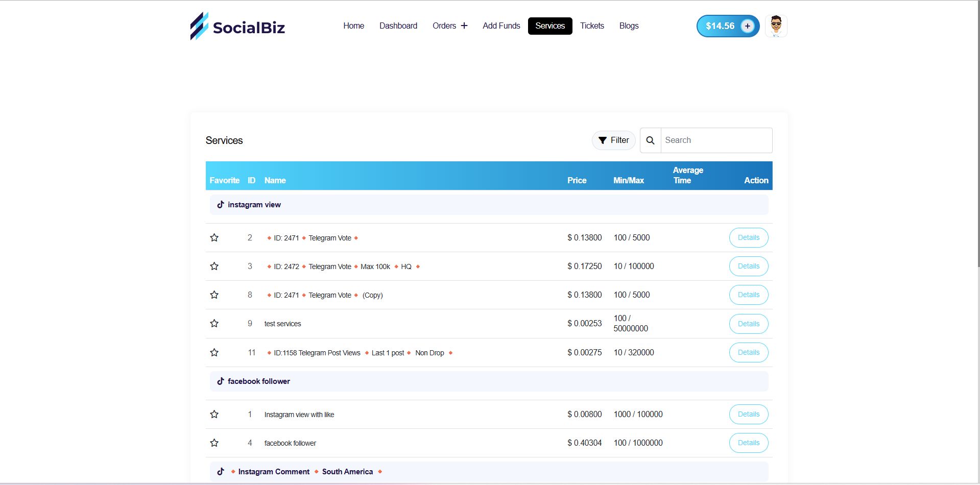Screen dimensions: 980x485
Task: Favorite the ID 2 Telegram Vote service
Action: pyautogui.click(x=214, y=237)
